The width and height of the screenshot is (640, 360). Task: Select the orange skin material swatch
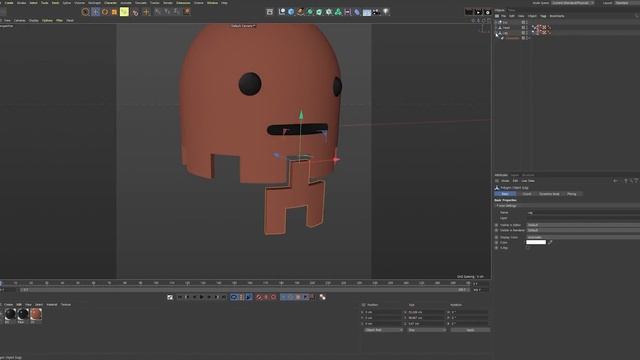click(x=36, y=314)
